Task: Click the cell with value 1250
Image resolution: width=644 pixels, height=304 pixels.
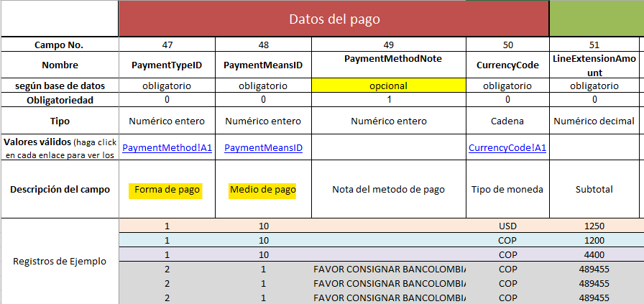Action: click(594, 226)
